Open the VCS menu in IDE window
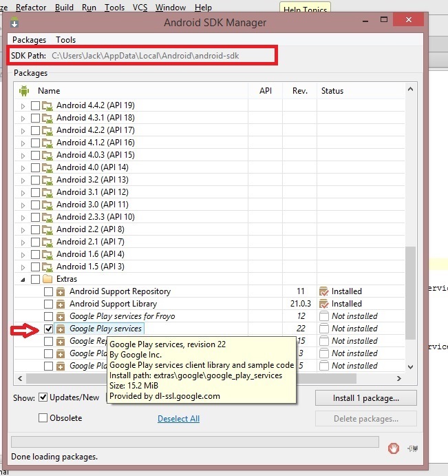 tap(140, 8)
